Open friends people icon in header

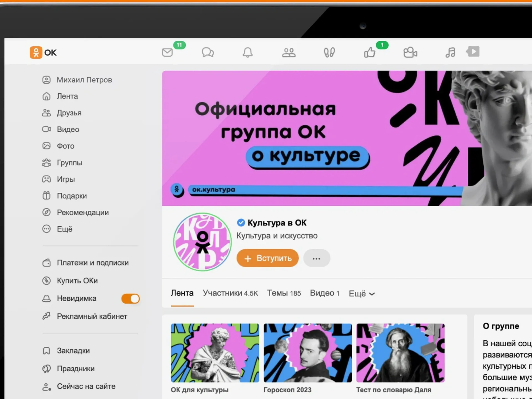point(289,52)
